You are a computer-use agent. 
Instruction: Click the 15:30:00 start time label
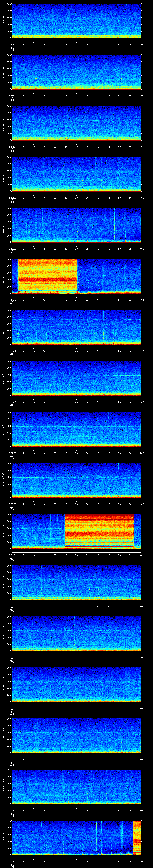12,861
